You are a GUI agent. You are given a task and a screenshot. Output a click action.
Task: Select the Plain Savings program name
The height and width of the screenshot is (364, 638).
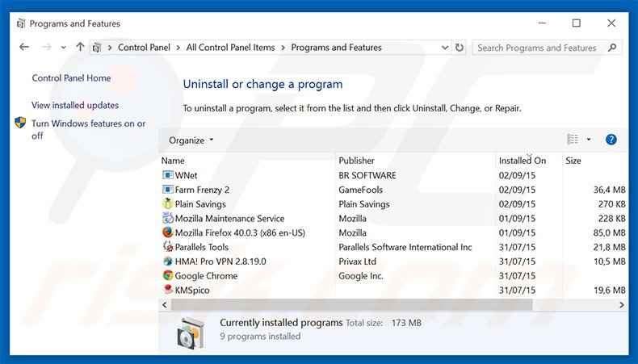(200, 203)
